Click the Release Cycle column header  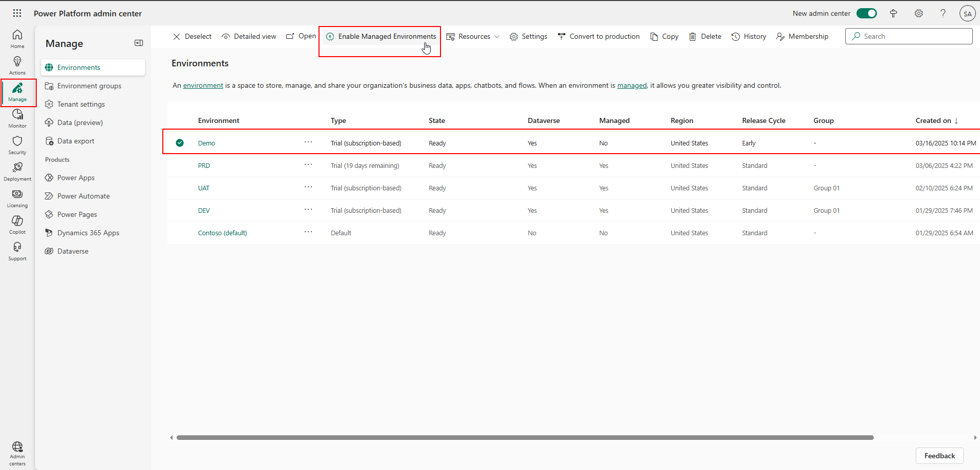(764, 120)
